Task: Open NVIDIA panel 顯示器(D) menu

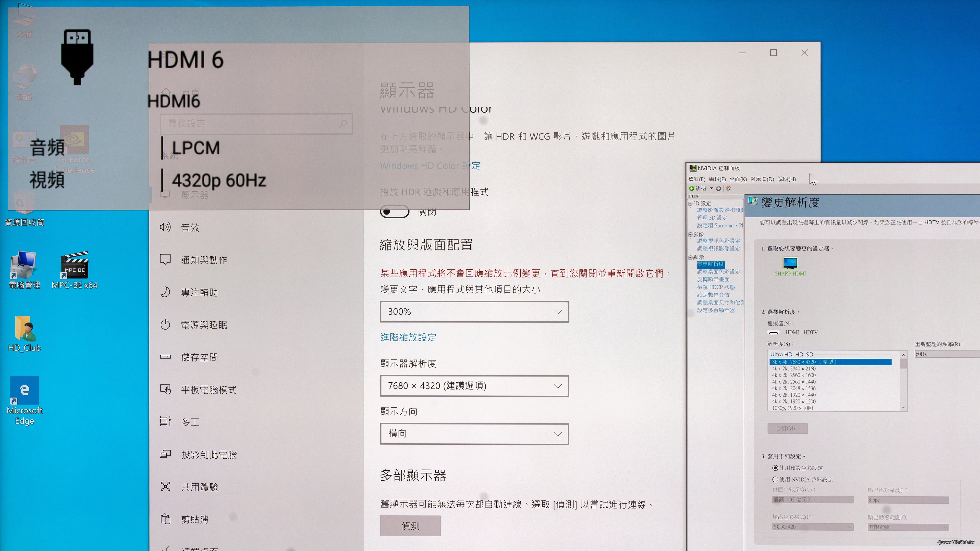Action: click(762, 179)
